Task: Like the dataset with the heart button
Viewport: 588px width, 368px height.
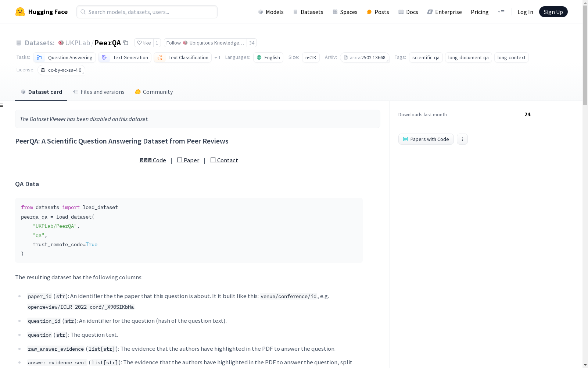Action: click(144, 43)
